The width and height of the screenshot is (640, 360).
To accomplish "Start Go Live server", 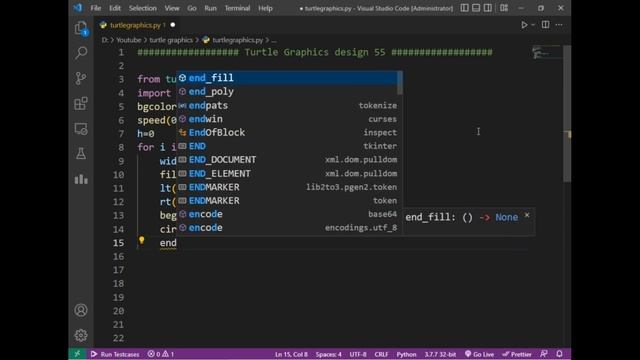I will tap(480, 354).
